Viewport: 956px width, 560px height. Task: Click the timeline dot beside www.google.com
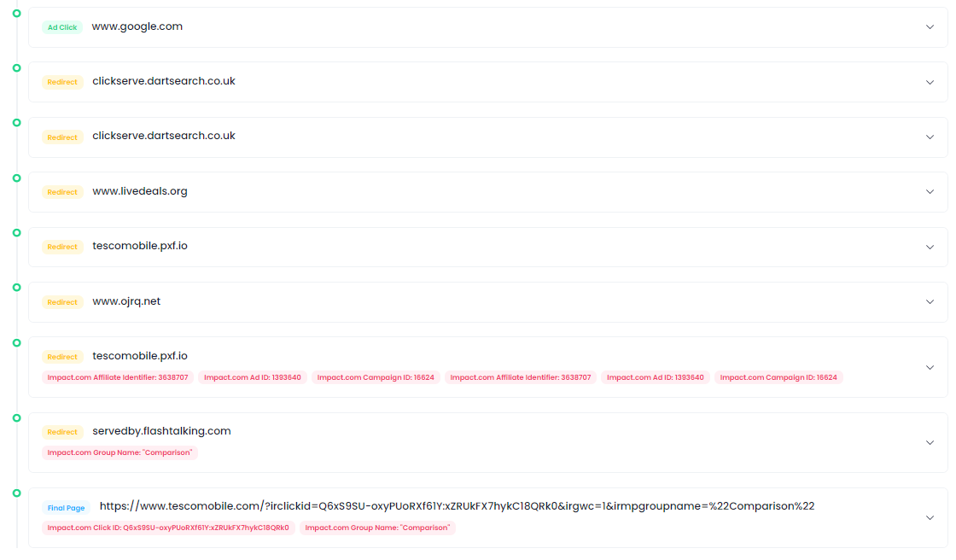[x=17, y=14]
